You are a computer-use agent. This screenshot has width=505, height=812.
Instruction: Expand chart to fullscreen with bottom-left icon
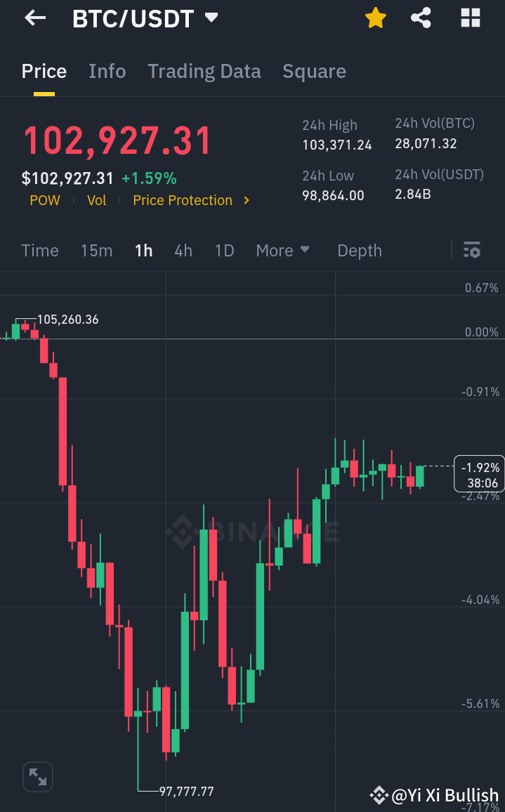(37, 777)
